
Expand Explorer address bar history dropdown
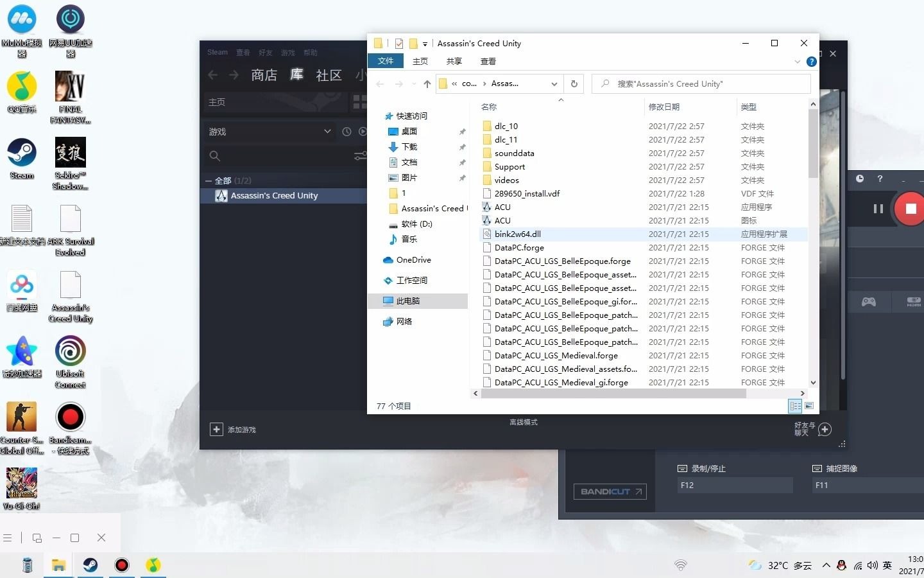point(554,84)
